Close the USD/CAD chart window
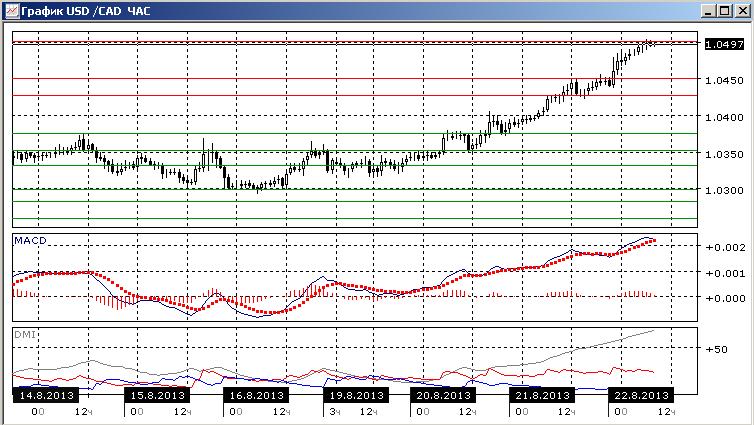Image resolution: width=754 pixels, height=425 pixels. click(x=742, y=11)
